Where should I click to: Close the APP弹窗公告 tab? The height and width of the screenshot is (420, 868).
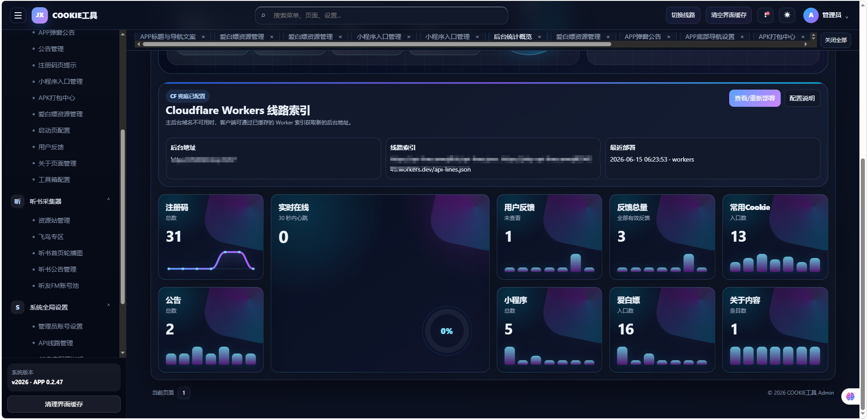pos(669,37)
